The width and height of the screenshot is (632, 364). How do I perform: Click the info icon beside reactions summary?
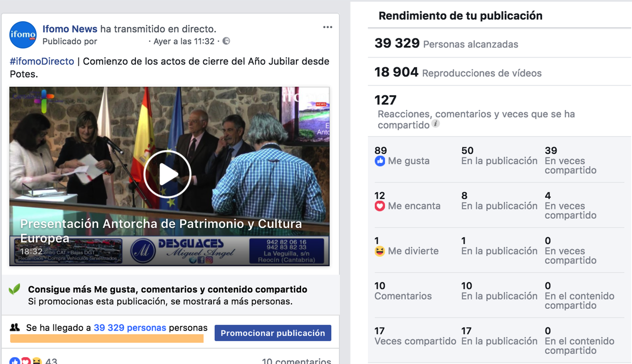coord(435,124)
